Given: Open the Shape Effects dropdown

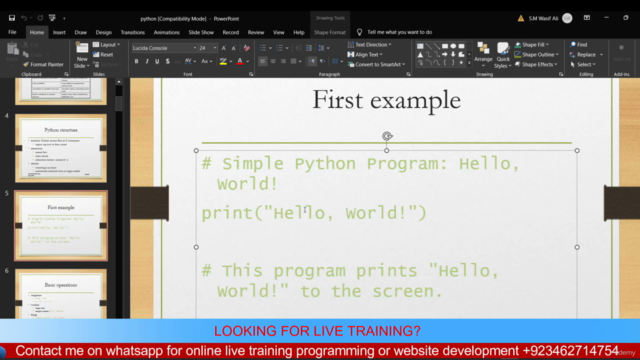Looking at the screenshot, I should click(x=536, y=64).
